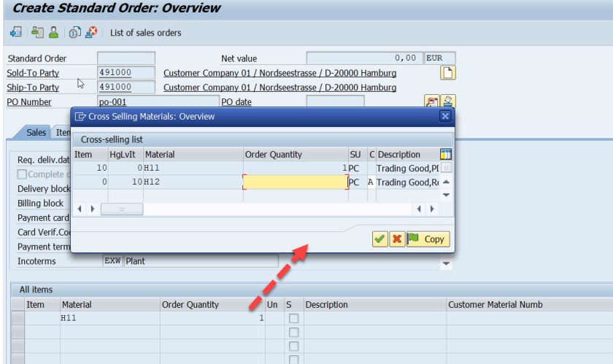Click the left horizontal scrollbar thumb in cross-selling list
This screenshot has width=613, height=364.
(122, 209)
